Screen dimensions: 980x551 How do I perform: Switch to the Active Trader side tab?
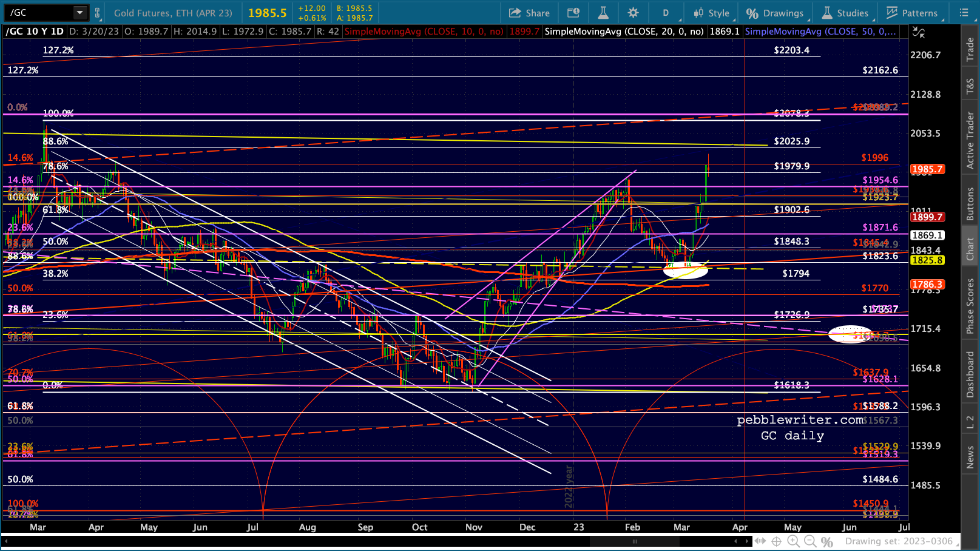[x=970, y=140]
